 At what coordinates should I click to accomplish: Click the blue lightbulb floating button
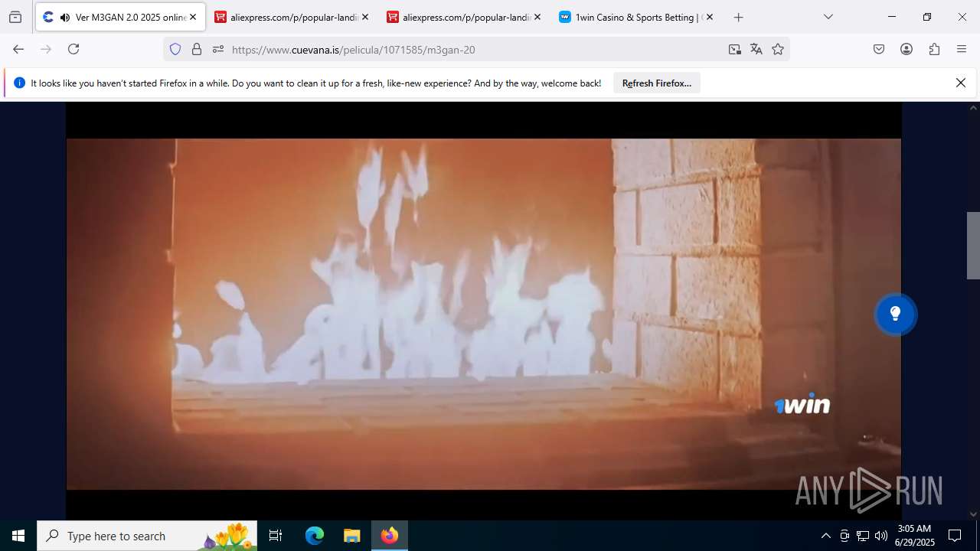(895, 314)
